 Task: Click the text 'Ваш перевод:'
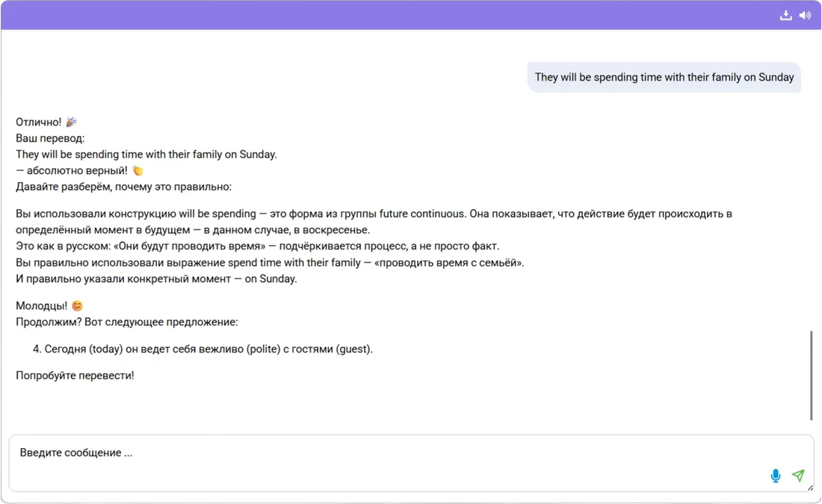(x=50, y=138)
